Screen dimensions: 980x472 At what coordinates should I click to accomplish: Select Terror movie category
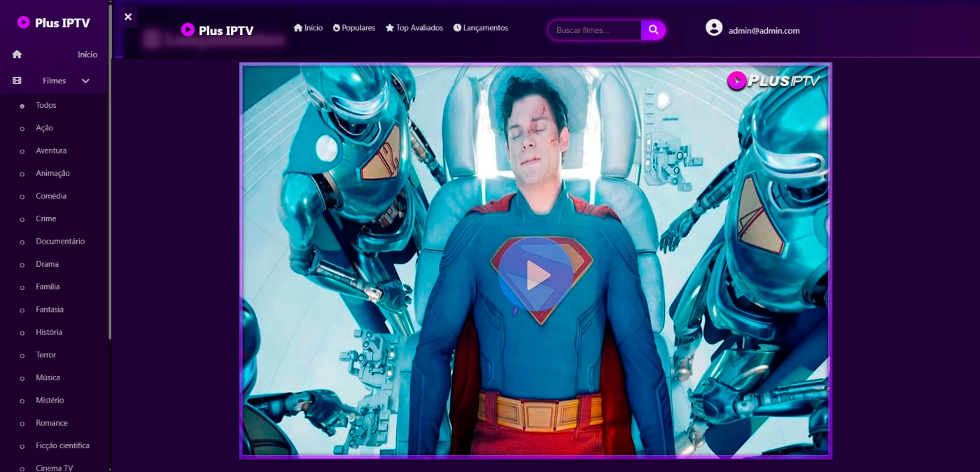[x=46, y=355]
